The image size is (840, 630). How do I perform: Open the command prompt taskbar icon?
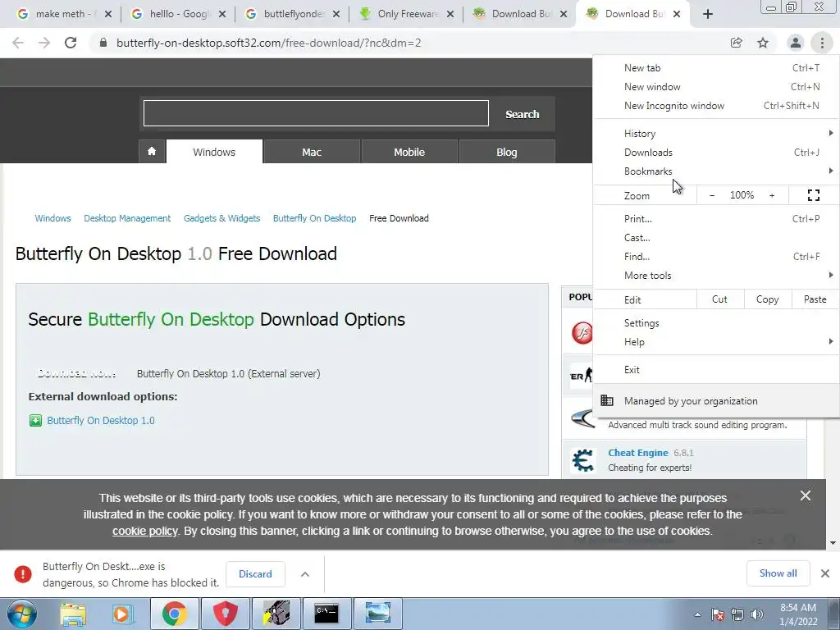(326, 614)
